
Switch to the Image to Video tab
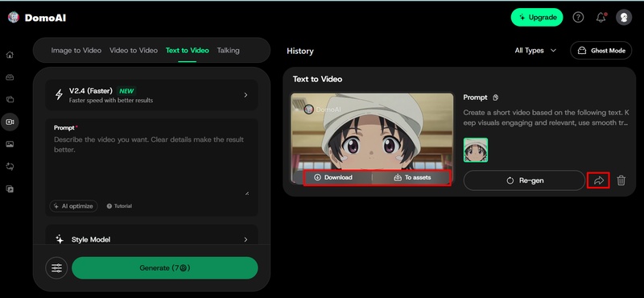coord(76,51)
